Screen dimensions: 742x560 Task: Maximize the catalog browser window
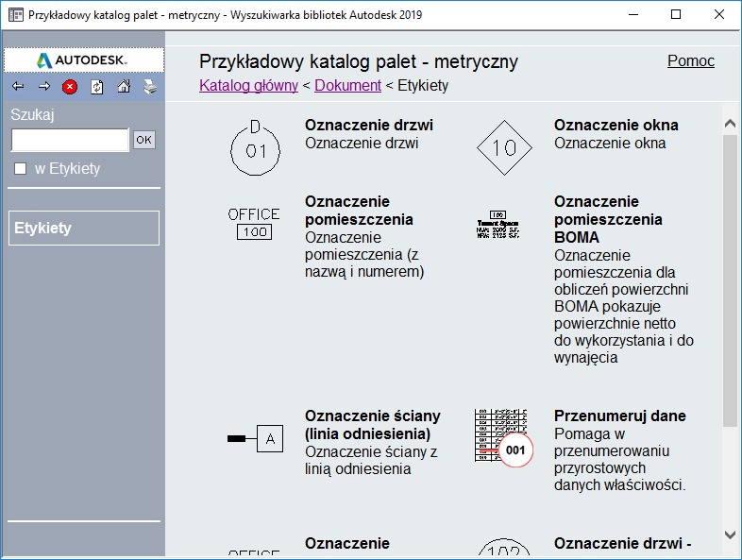(x=676, y=15)
